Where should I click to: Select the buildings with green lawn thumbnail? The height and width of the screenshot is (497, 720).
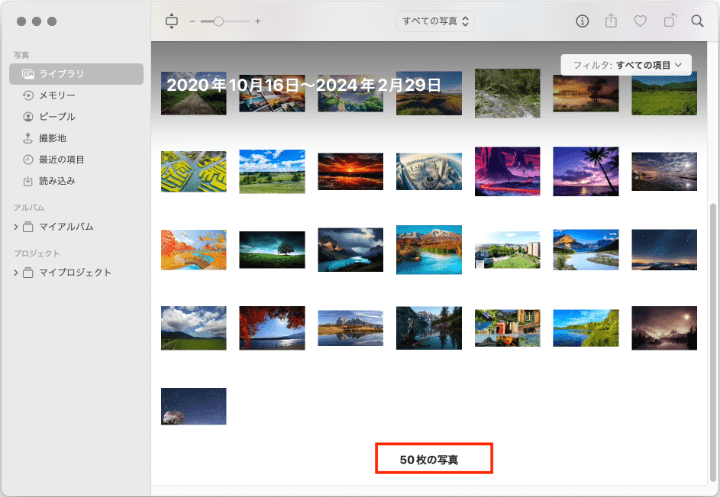(507, 250)
